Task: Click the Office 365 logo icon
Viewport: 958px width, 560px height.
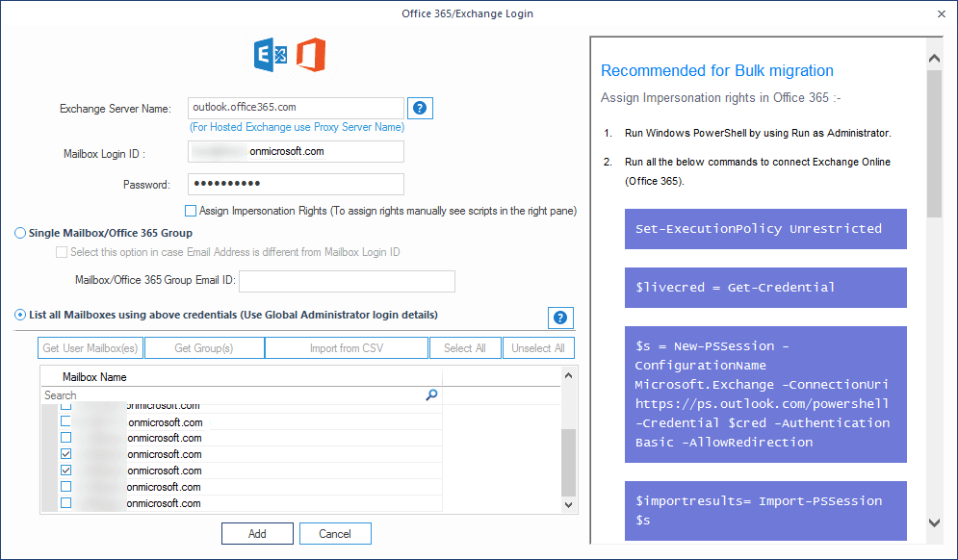Action: click(311, 55)
